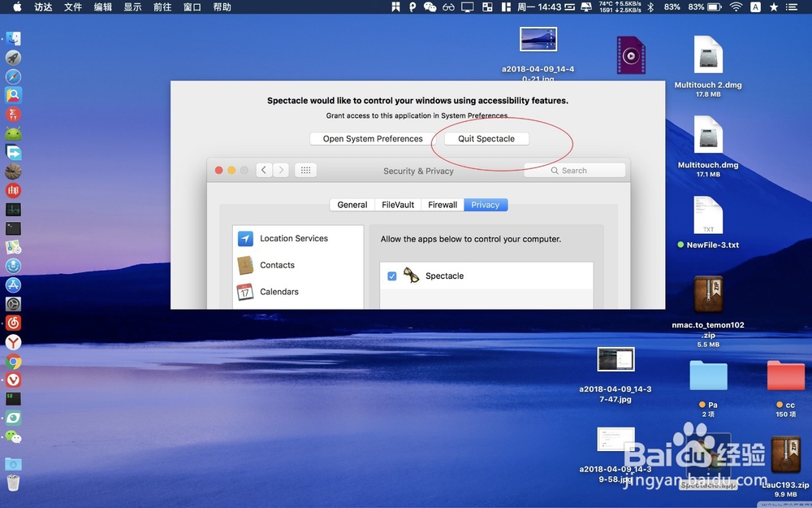Switch to the Firewall tab
This screenshot has height=508, width=812.
point(443,205)
